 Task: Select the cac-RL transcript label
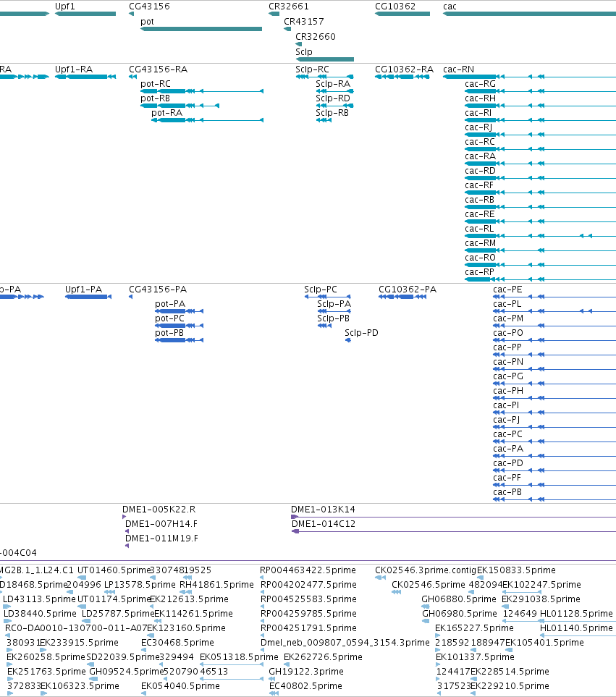point(480,229)
